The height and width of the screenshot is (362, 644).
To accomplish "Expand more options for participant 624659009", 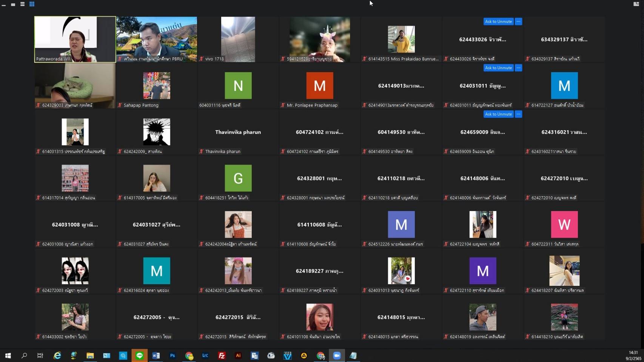I will pyautogui.click(x=519, y=114).
